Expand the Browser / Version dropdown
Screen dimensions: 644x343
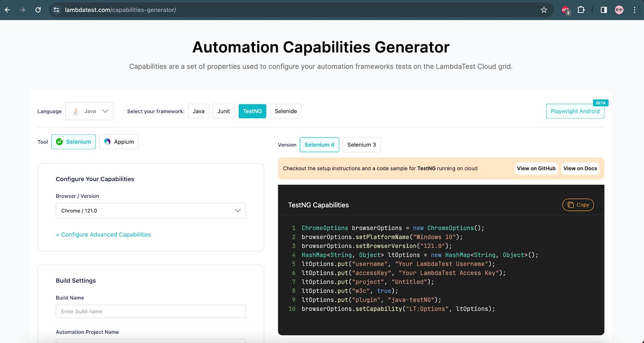[x=151, y=211]
